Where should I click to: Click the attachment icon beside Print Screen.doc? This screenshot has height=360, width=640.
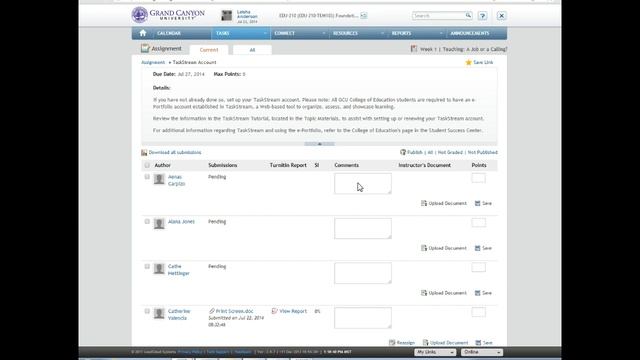coord(211,311)
